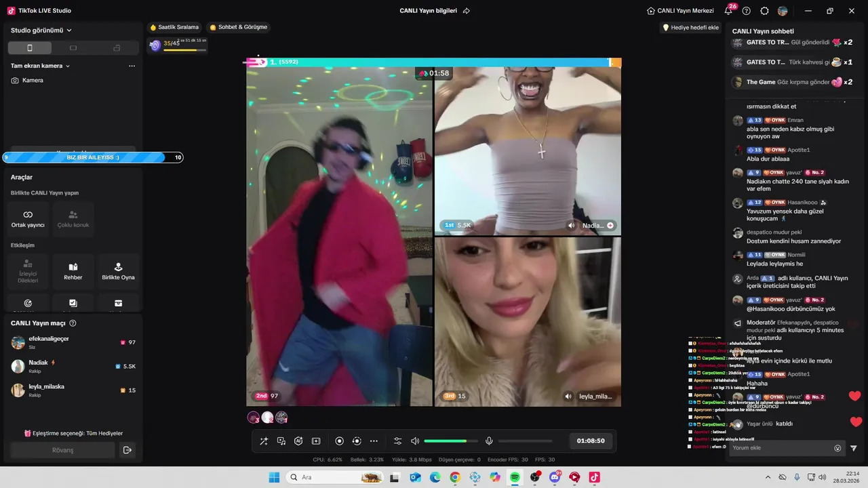Select leyla_milaska rival in match list
Image resolution: width=868 pixels, height=488 pixels.
pyautogui.click(x=73, y=390)
